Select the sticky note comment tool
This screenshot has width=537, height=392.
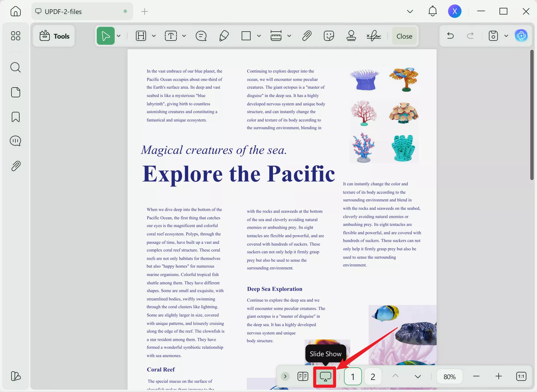coord(201,36)
